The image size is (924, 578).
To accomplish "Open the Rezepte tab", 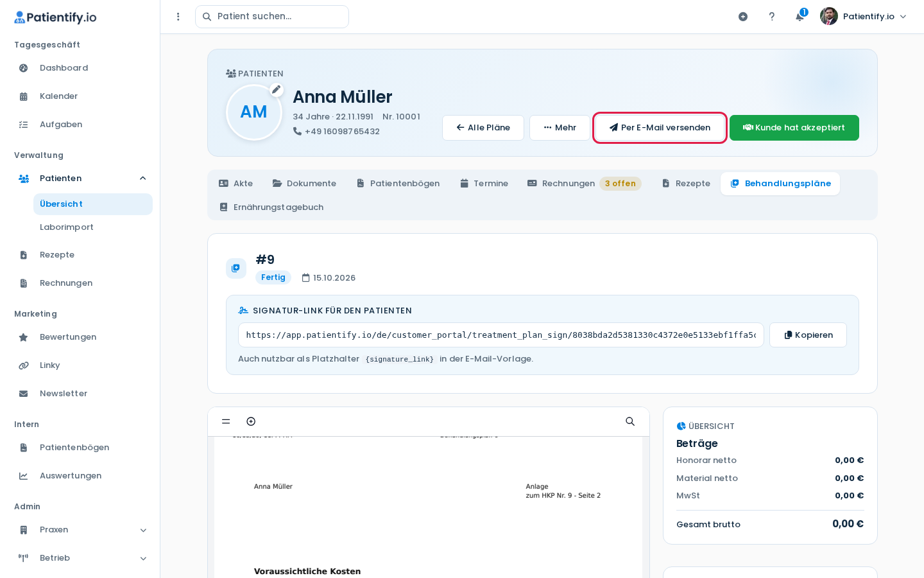I will 685,184.
